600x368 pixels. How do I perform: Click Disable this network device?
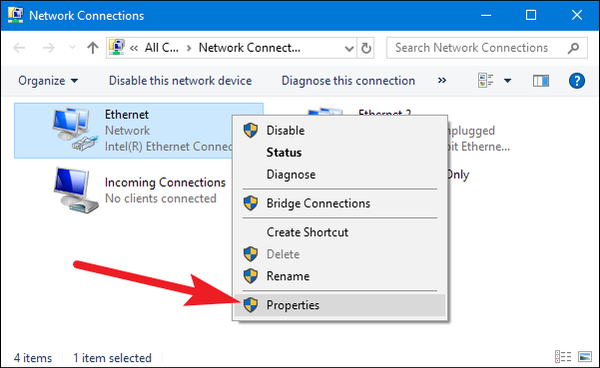180,81
